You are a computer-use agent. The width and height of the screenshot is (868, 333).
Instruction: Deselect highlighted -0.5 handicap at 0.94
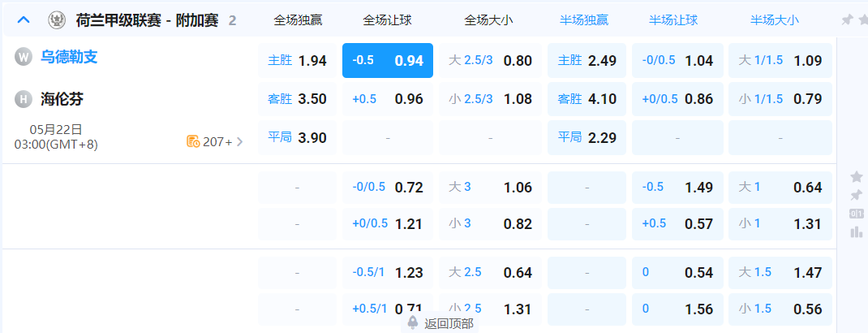[388, 60]
